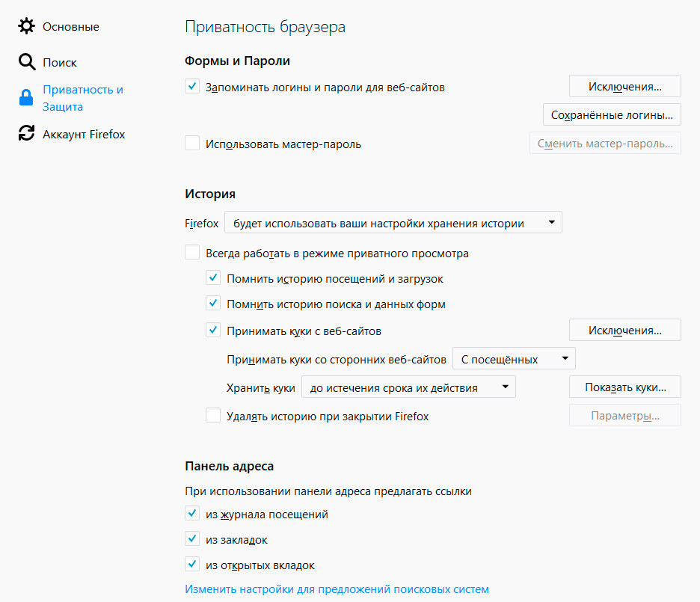This screenshot has width=700, height=602.
Task: Toggle Помнить историю посещений и загрузок
Action: [213, 278]
